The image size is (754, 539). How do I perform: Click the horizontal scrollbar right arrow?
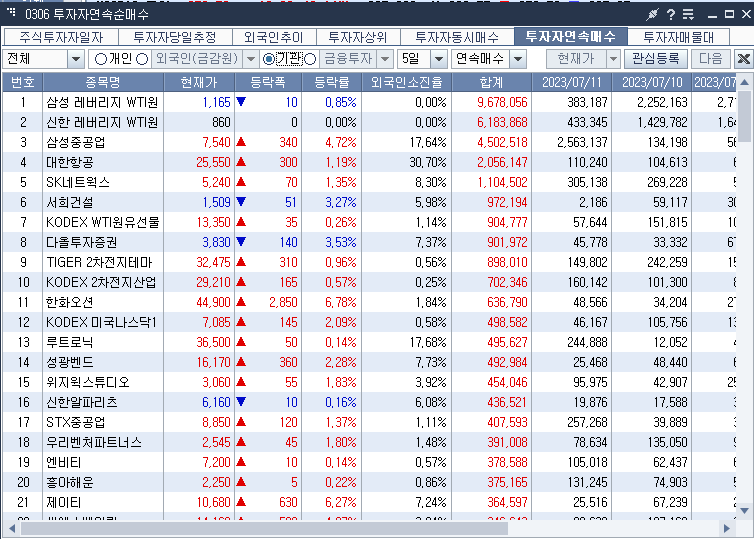tap(727, 528)
